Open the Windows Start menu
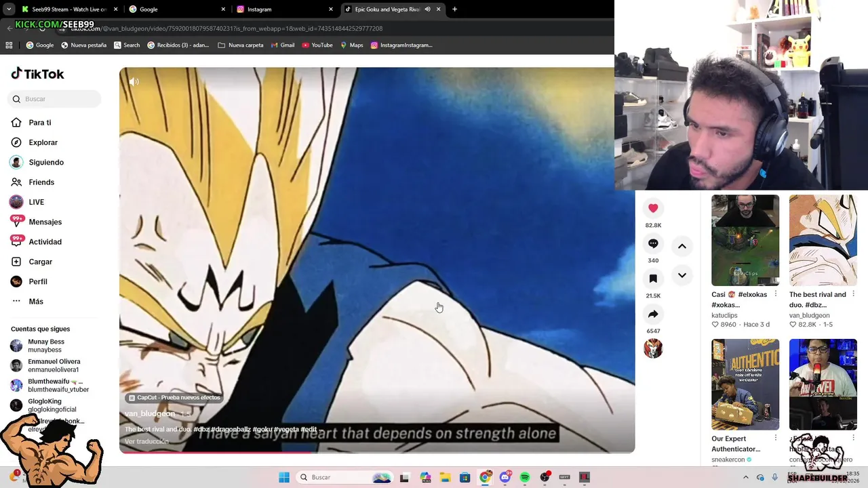 [284, 477]
